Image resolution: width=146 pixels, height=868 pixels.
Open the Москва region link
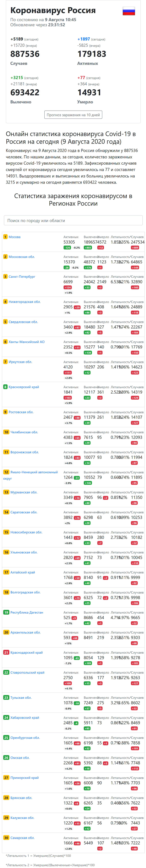(14, 237)
